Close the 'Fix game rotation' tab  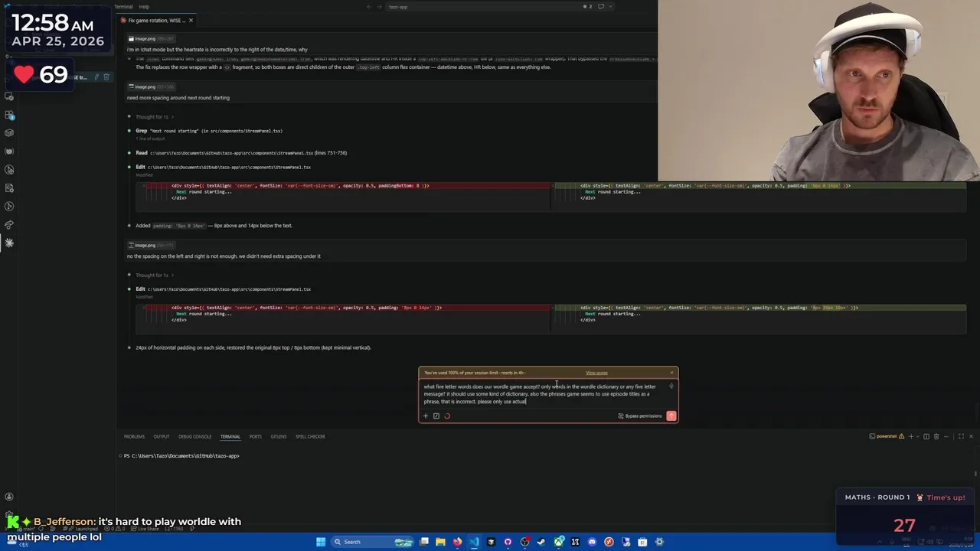[191, 21]
